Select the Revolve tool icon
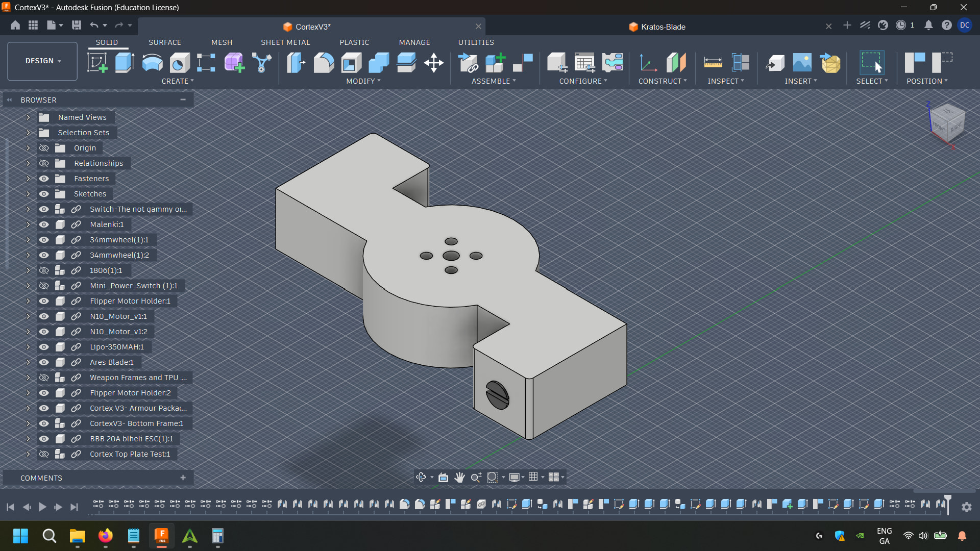The image size is (980, 551). [152, 63]
